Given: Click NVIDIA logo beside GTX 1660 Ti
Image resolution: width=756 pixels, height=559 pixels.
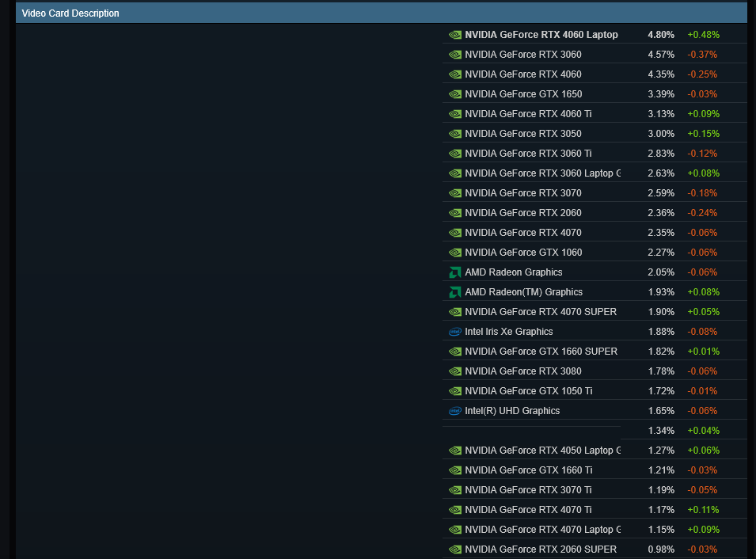Looking at the screenshot, I should [455, 470].
